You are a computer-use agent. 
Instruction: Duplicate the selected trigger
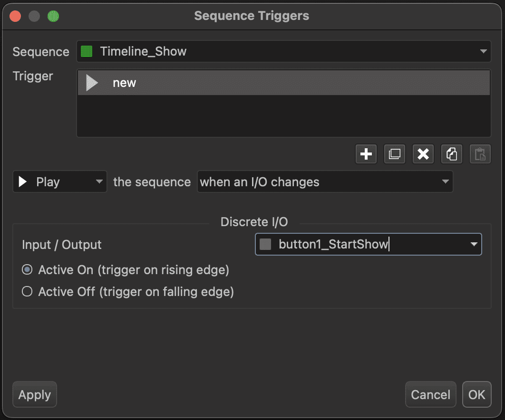[395, 154]
